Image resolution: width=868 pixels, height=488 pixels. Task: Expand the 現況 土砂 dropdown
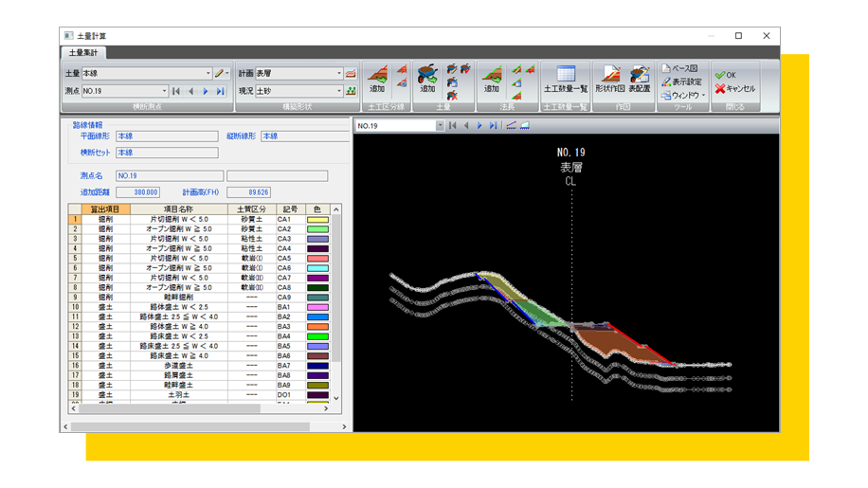click(x=339, y=91)
